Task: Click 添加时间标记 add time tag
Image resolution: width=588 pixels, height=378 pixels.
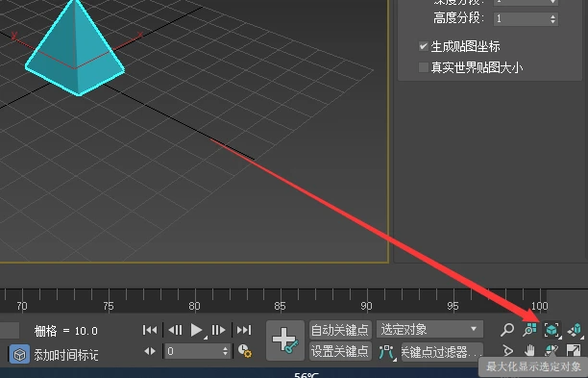Action: coord(66,355)
